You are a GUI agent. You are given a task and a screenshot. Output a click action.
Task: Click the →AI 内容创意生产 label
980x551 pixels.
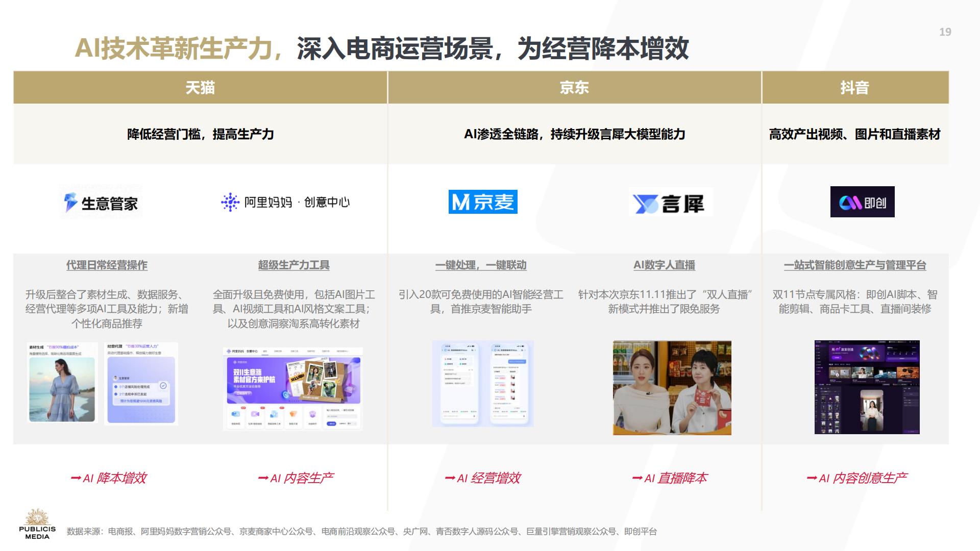pos(856,478)
